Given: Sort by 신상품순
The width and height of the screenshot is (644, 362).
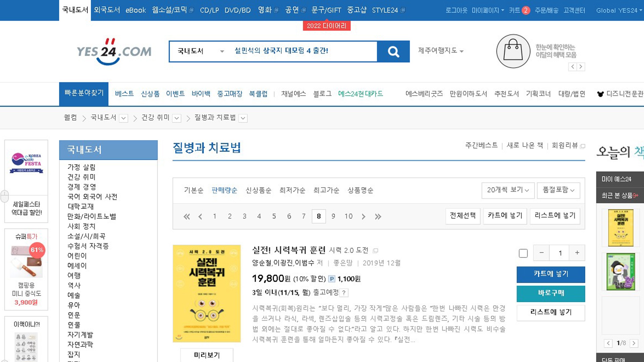Looking at the screenshot, I should point(258,190).
